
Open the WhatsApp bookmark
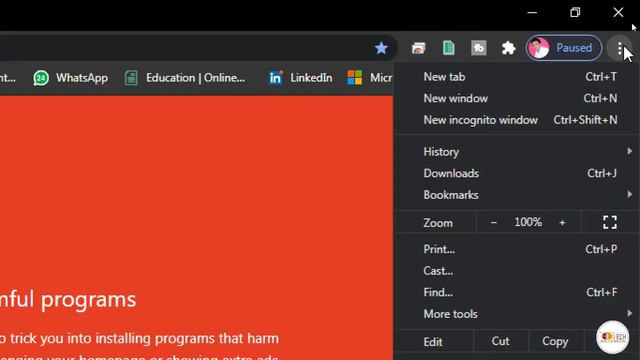tap(71, 78)
